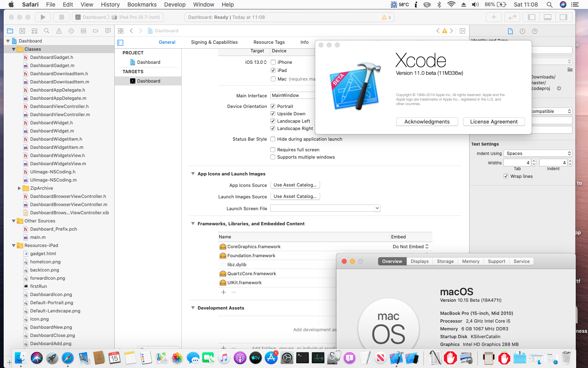Collapse the Classes group
The height and width of the screenshot is (368, 588).
pyautogui.click(x=13, y=49)
